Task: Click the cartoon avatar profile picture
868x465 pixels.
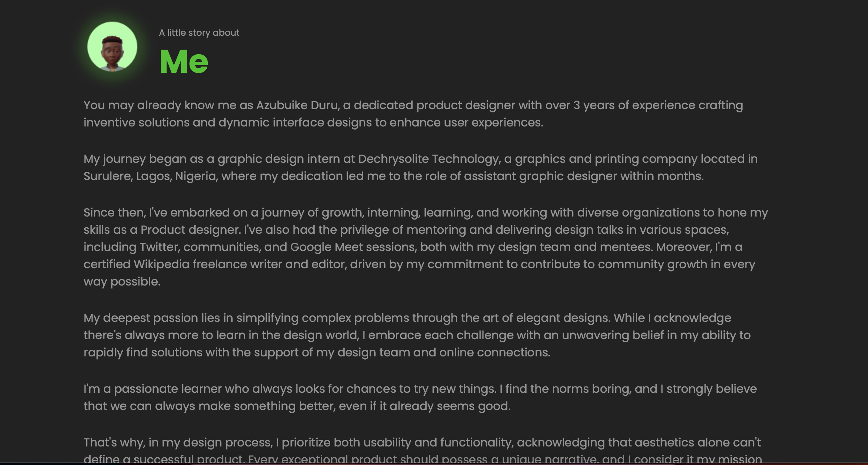Action: pyautogui.click(x=112, y=47)
